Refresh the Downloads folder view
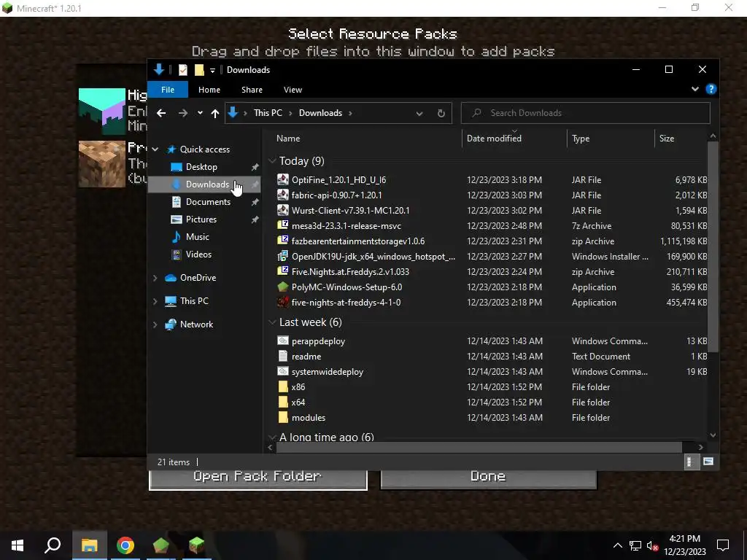This screenshot has height=560, width=747. (x=441, y=113)
